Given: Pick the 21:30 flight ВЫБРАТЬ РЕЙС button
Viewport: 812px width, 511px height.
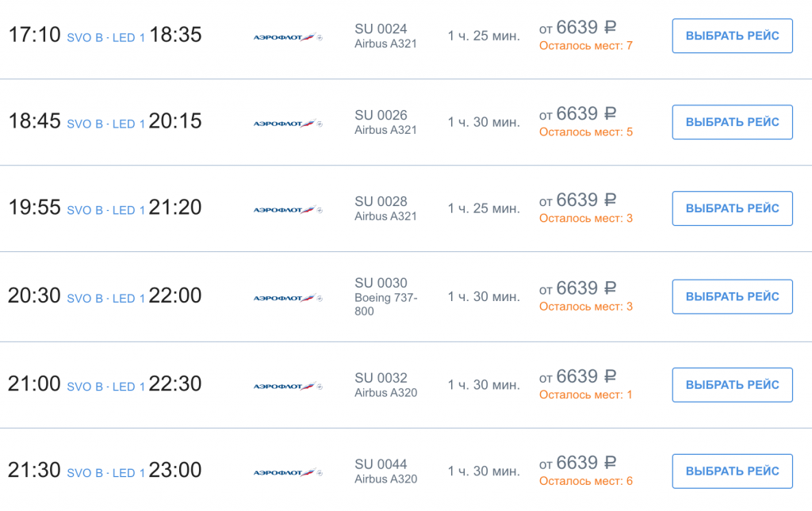Looking at the screenshot, I should tap(732, 471).
